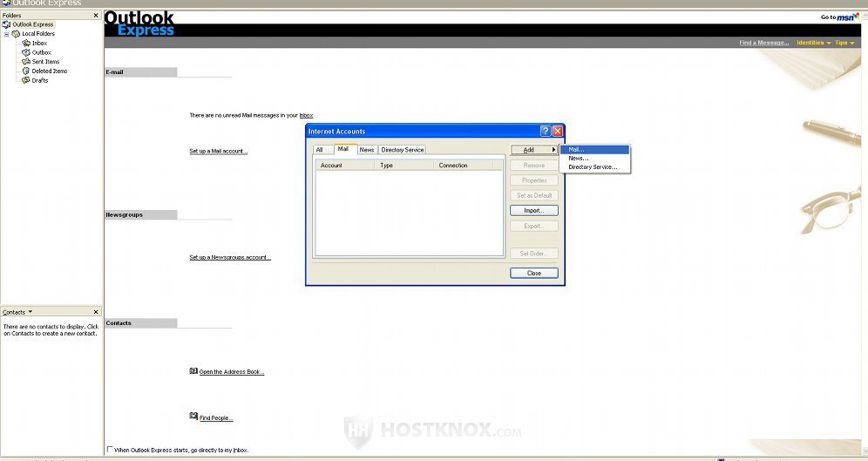
Task: Open the Set up a Mail account link
Action: [x=218, y=151]
